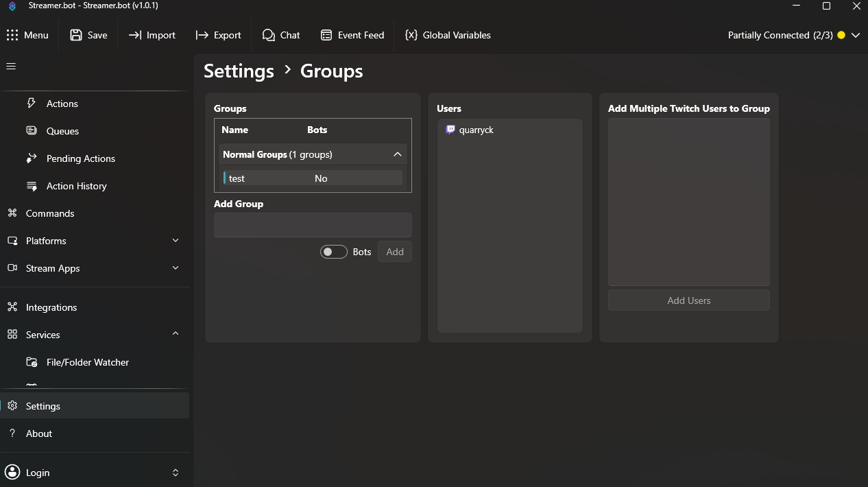
Task: Select the test group row
Action: tap(313, 178)
